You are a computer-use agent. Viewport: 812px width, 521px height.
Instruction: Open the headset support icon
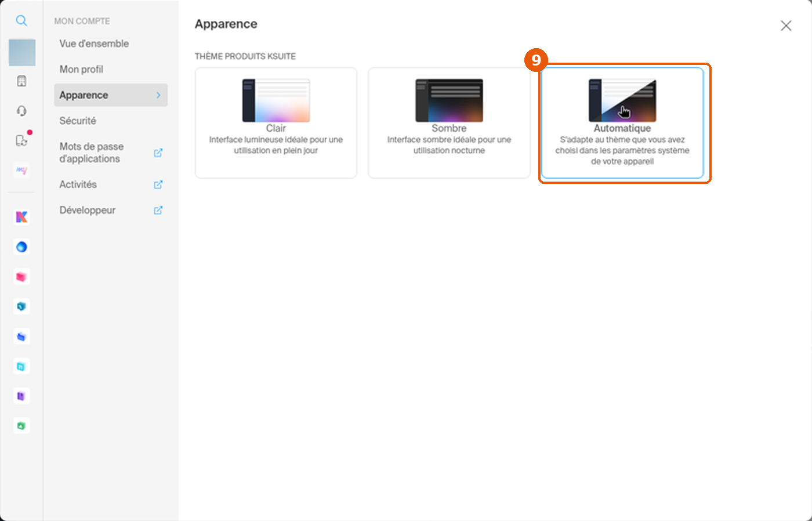coord(21,111)
